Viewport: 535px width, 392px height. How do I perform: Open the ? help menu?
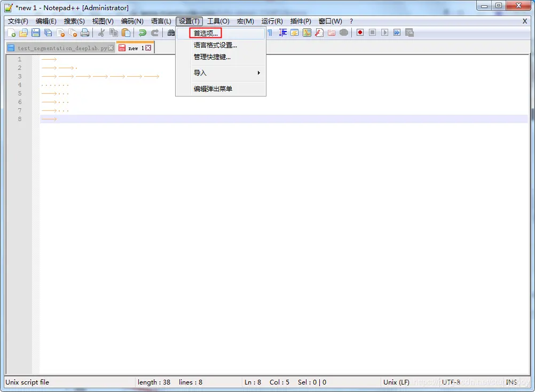click(351, 21)
